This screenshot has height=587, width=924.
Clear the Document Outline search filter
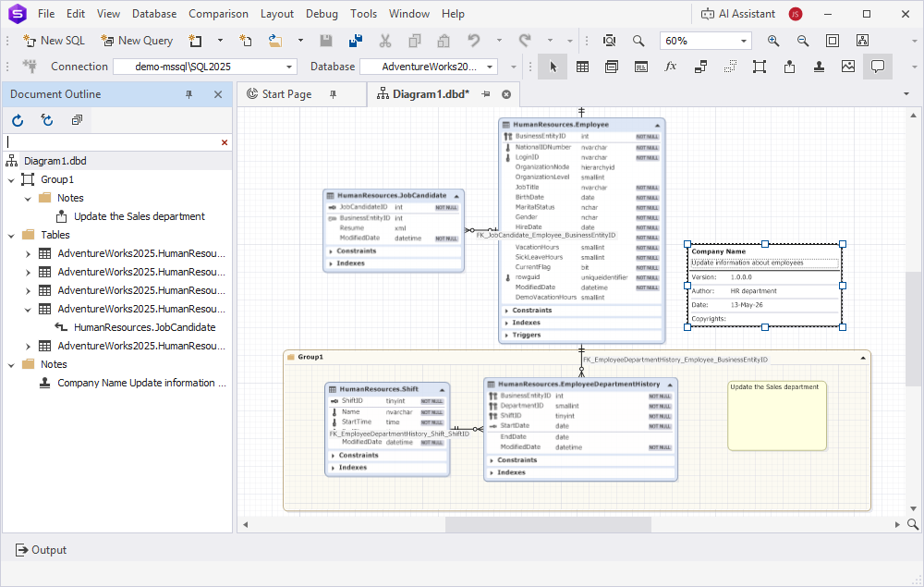coord(224,142)
